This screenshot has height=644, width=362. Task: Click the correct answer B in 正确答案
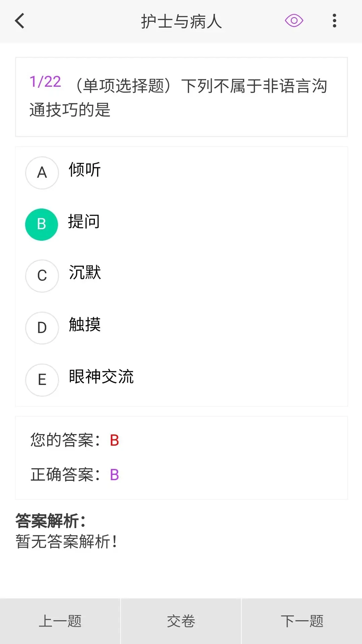pyautogui.click(x=114, y=474)
